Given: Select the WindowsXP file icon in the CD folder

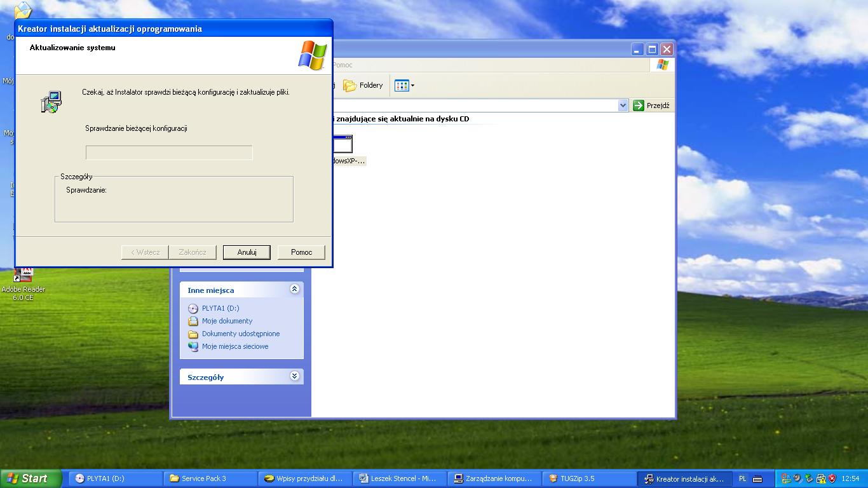Looking at the screenshot, I should (342, 143).
